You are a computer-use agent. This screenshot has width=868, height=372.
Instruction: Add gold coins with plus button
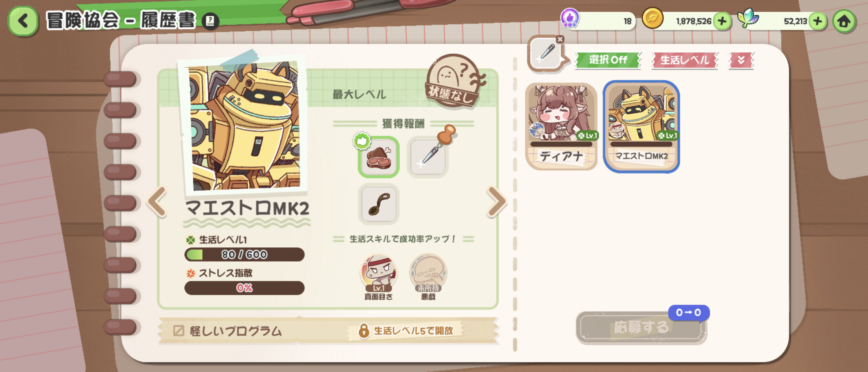(x=722, y=21)
